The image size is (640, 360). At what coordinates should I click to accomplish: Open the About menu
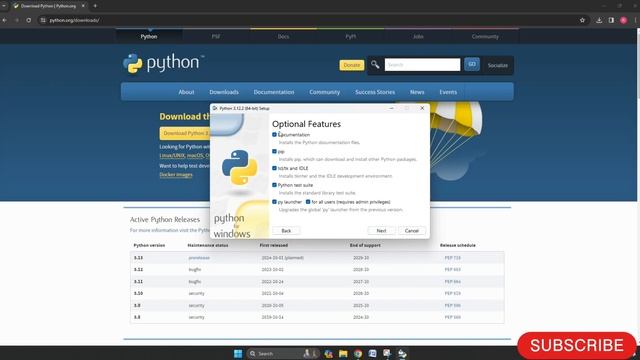[x=186, y=92]
